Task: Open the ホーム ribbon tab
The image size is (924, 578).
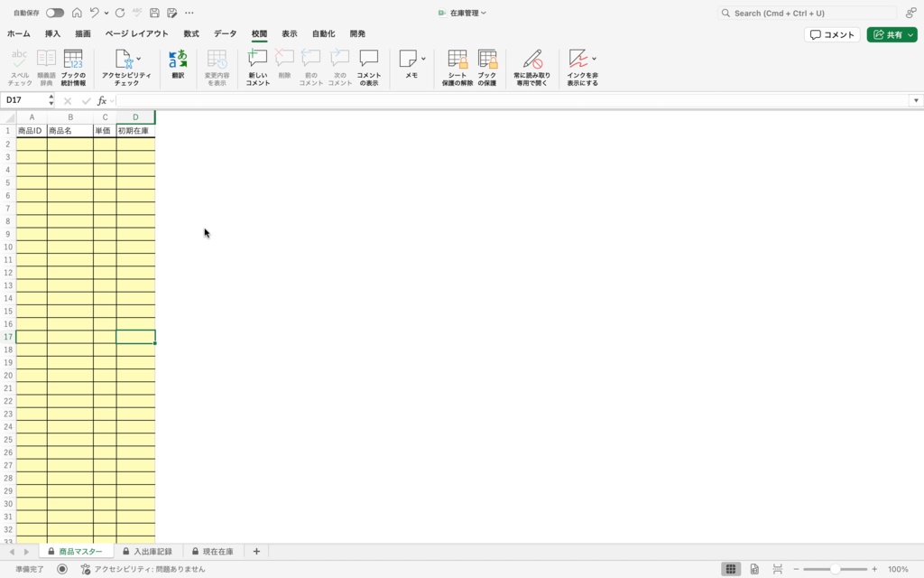Action: [x=19, y=33]
